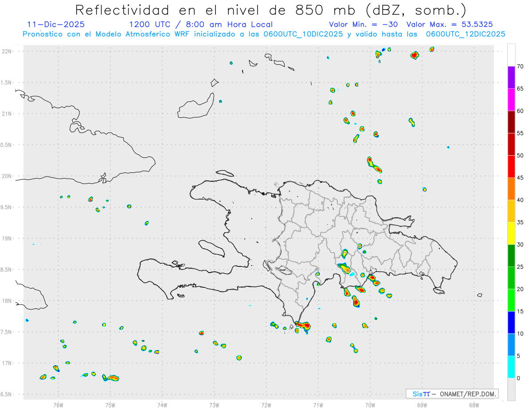Pick the cyan 0–5 dBZ colorbar band
532x411 pixels.
coord(511,367)
